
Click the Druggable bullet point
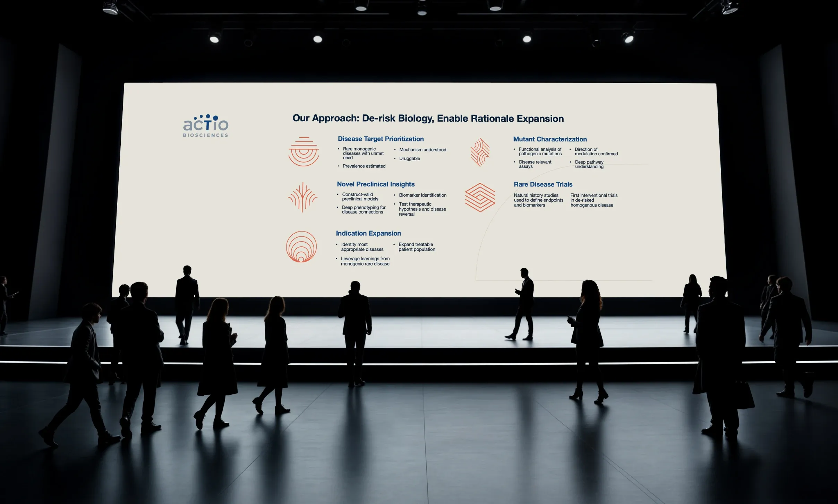pos(409,159)
